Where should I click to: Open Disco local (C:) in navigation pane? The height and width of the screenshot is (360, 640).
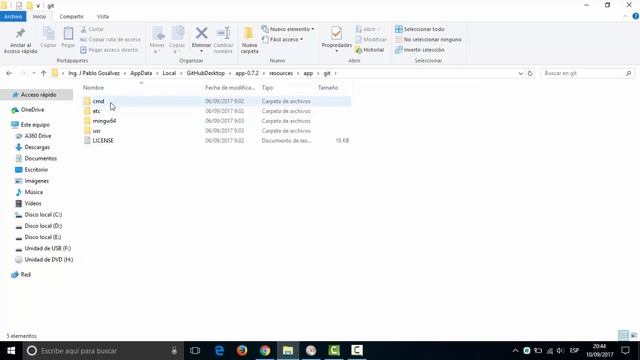pyautogui.click(x=39, y=215)
